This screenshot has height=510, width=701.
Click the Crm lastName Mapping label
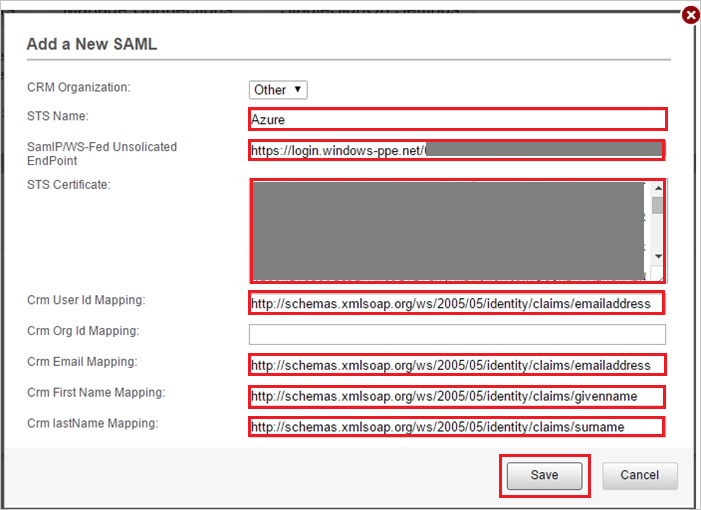tap(93, 423)
